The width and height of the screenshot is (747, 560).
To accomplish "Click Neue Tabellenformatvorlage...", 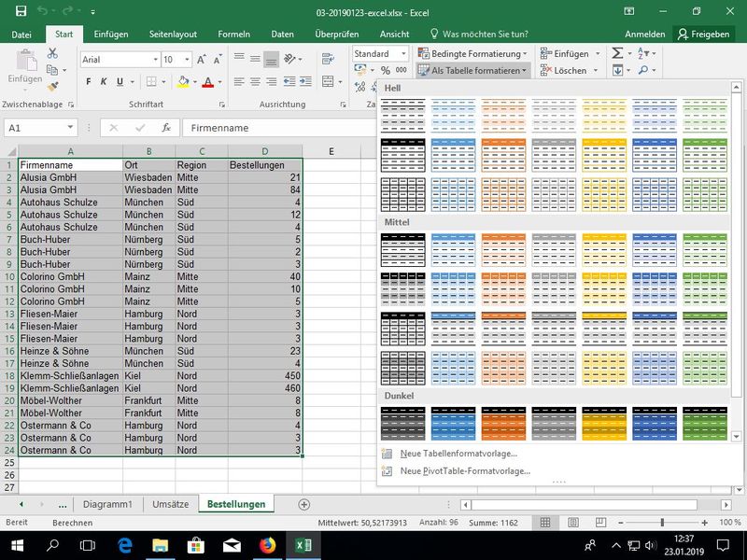I will [x=458, y=454].
